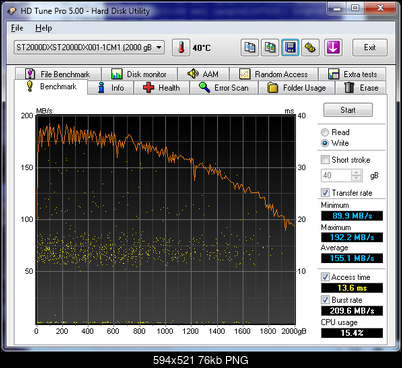402x368 pixels.
Task: Click the HD Tune Pro title bar icon
Action: [12, 11]
